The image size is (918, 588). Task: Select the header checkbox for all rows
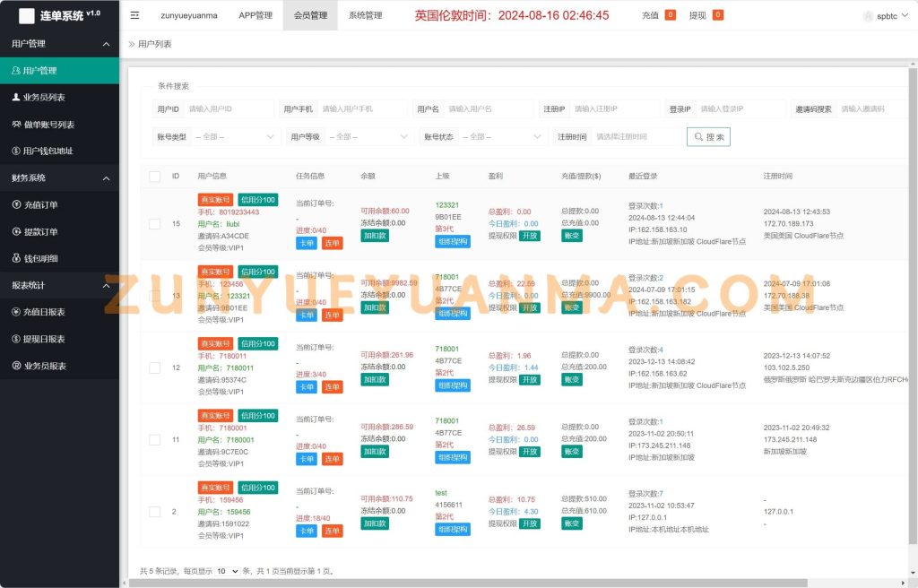[154, 177]
